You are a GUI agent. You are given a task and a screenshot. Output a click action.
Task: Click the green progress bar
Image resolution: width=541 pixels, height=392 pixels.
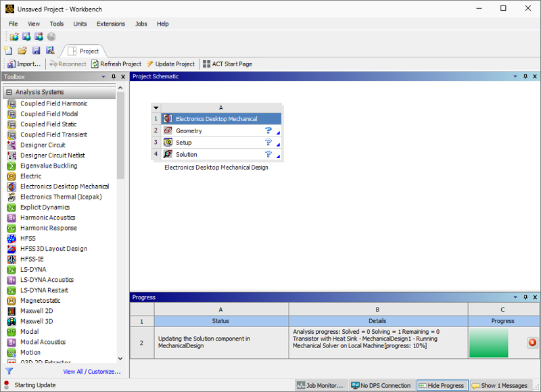tap(488, 343)
